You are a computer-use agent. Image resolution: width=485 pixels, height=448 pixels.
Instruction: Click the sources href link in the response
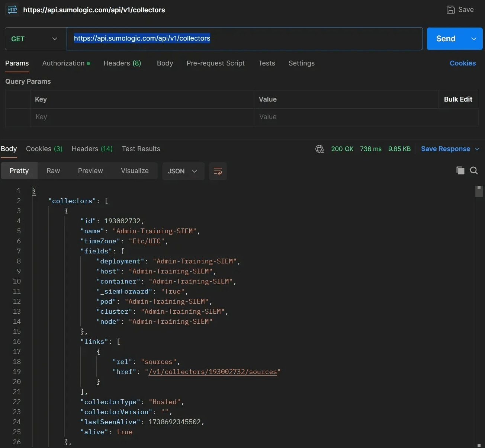pos(213,372)
